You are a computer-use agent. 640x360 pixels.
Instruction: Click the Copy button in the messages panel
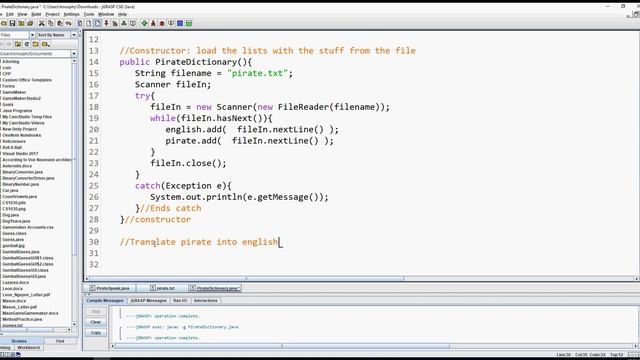[96, 333]
